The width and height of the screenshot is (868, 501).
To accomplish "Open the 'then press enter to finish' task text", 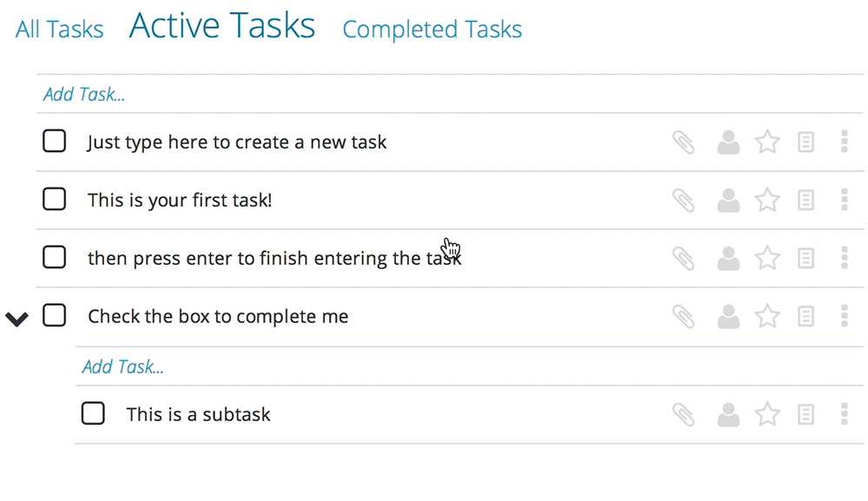I will point(274,259).
